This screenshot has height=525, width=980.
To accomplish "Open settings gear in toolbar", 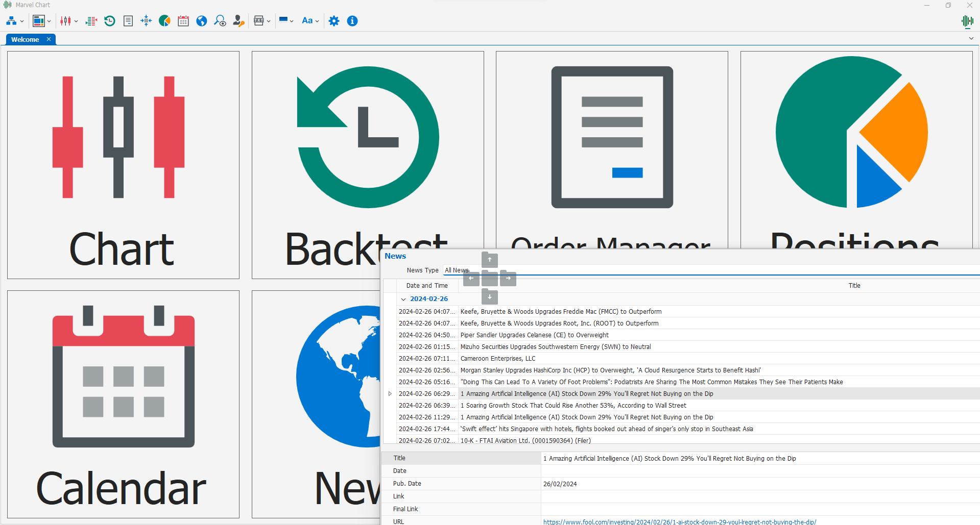I will tap(334, 21).
